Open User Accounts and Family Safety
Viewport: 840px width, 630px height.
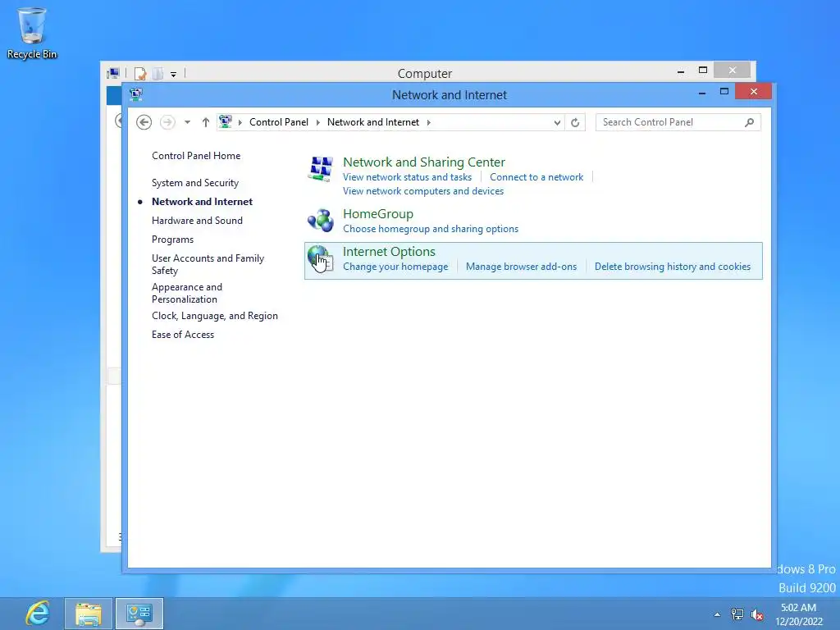(208, 264)
